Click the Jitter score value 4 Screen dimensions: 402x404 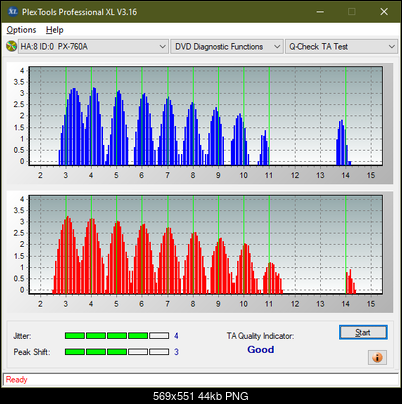tap(176, 336)
